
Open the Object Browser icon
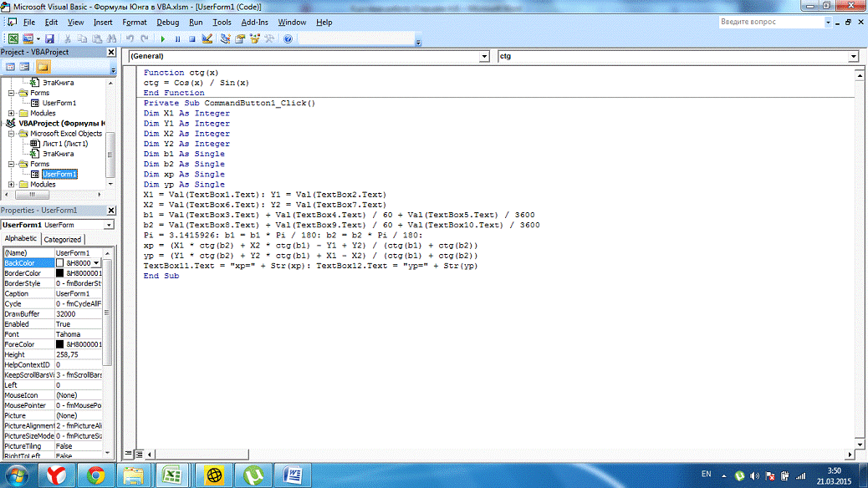[x=254, y=39]
